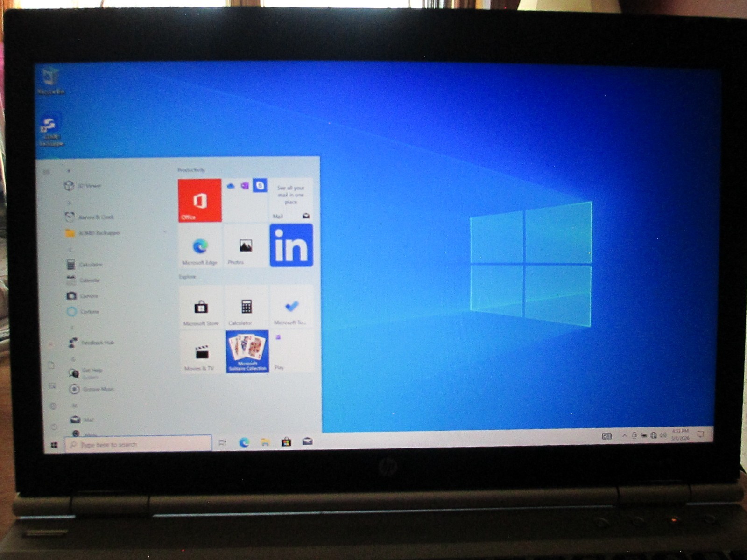
Task: Launch the Microsoft Solitaire Collection tile
Action: [247, 352]
